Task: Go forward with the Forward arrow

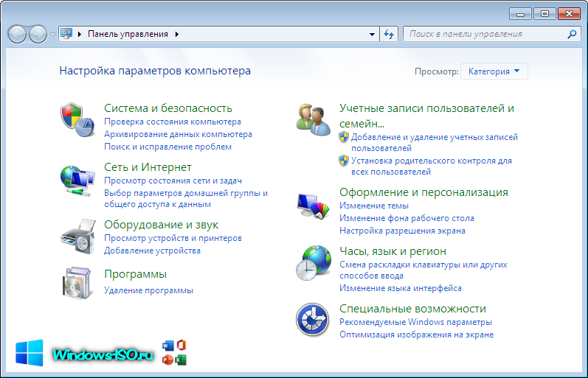Action: coord(38,34)
